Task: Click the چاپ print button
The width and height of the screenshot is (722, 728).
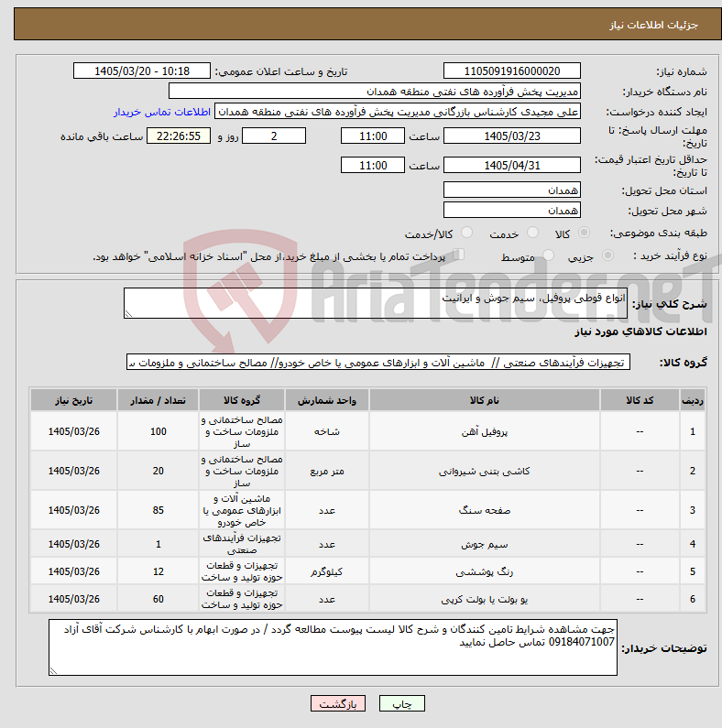Action: pyautogui.click(x=402, y=703)
